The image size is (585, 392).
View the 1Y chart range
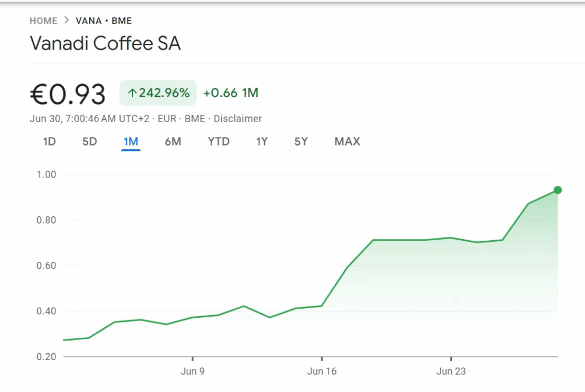click(262, 142)
